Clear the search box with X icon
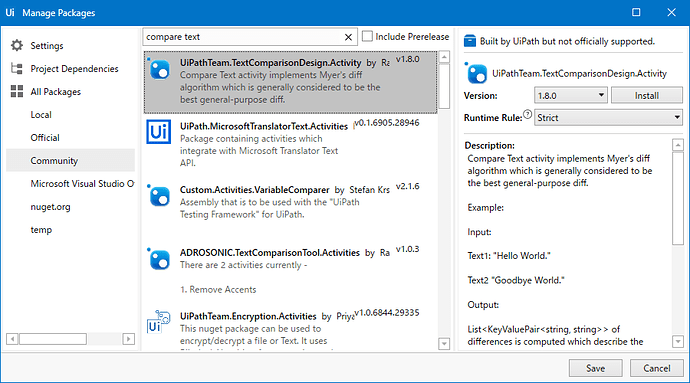This screenshot has width=690, height=383. (348, 37)
